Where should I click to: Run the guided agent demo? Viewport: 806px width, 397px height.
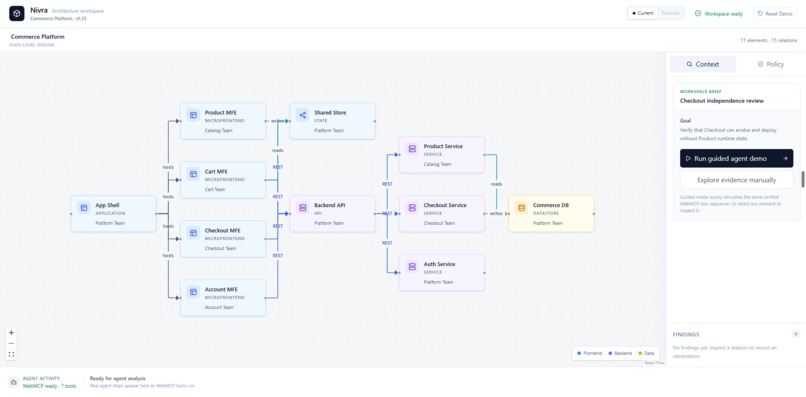pos(736,158)
